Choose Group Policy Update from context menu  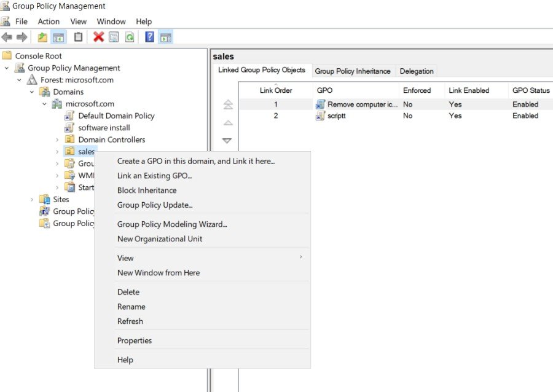pos(155,205)
